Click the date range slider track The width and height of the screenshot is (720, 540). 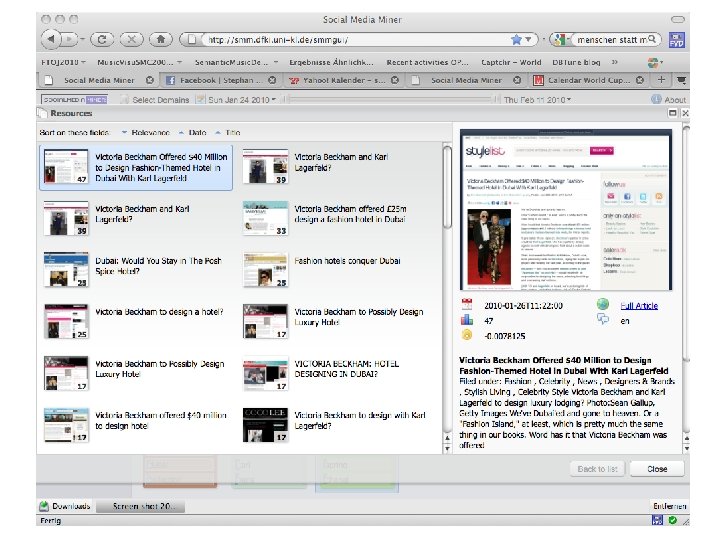[x=389, y=99]
